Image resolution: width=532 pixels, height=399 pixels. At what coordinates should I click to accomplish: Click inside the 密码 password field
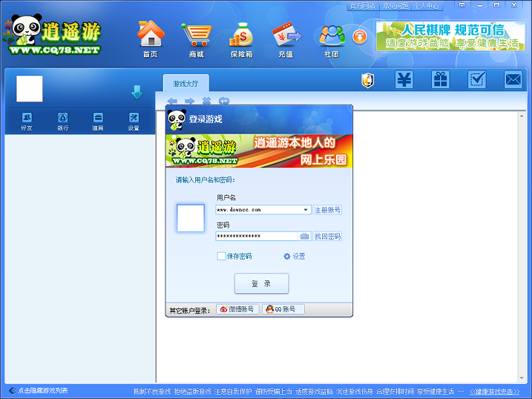256,236
